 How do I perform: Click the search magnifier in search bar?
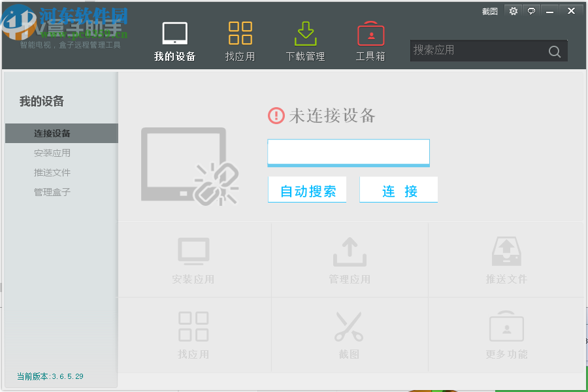[x=554, y=51]
